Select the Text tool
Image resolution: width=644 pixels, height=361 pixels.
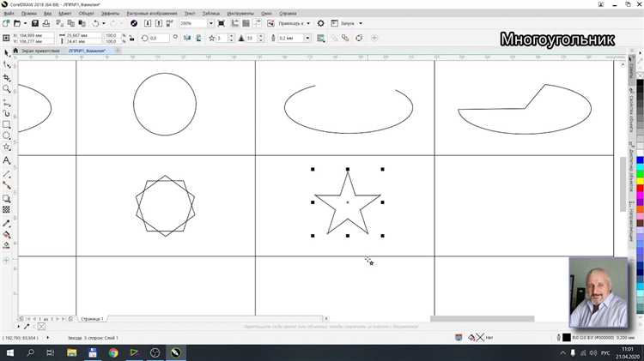pos(7,160)
